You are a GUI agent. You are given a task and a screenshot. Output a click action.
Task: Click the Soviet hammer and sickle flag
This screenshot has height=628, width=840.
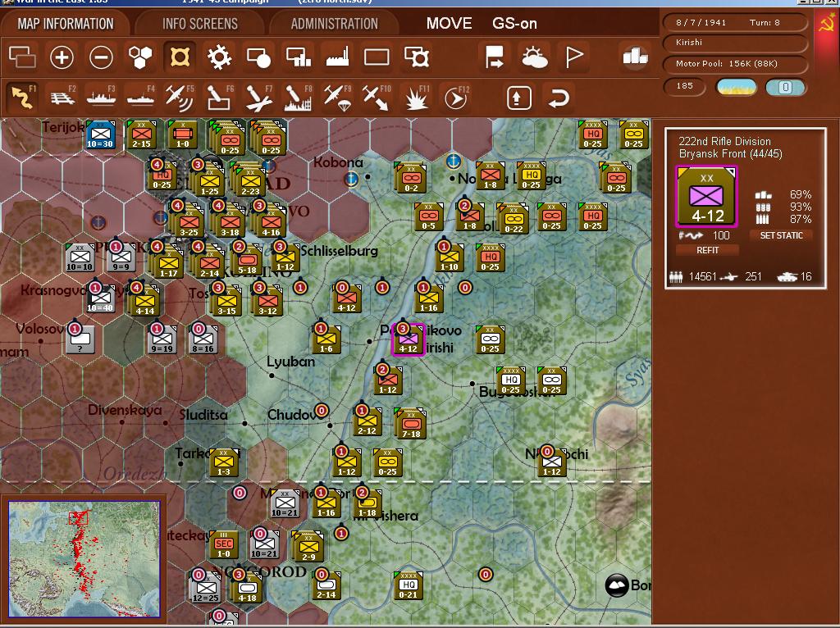(x=827, y=24)
